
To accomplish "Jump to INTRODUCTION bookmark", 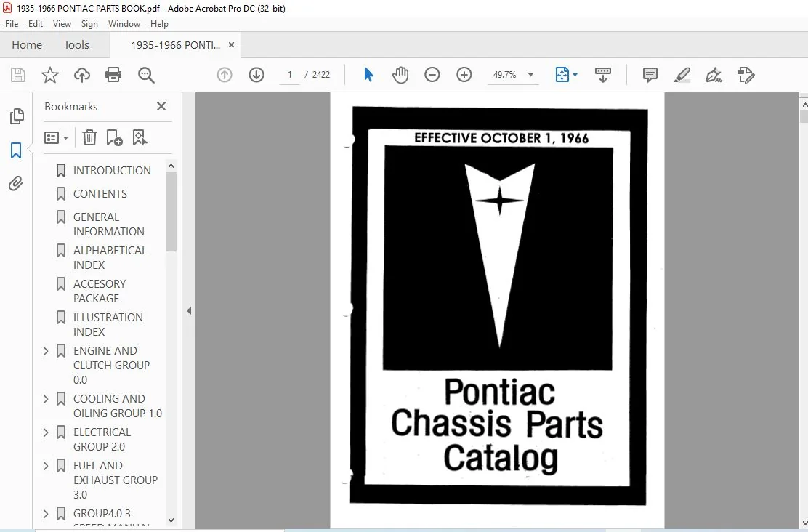I will coord(112,171).
